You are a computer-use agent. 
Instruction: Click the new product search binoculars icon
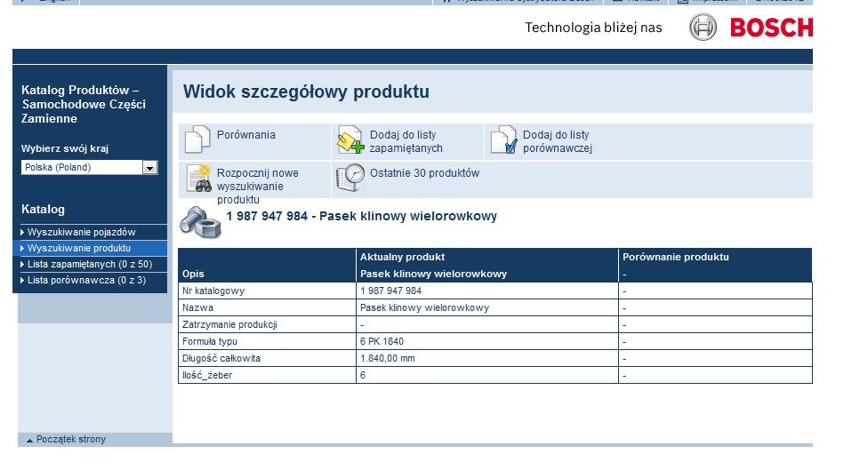(x=198, y=179)
